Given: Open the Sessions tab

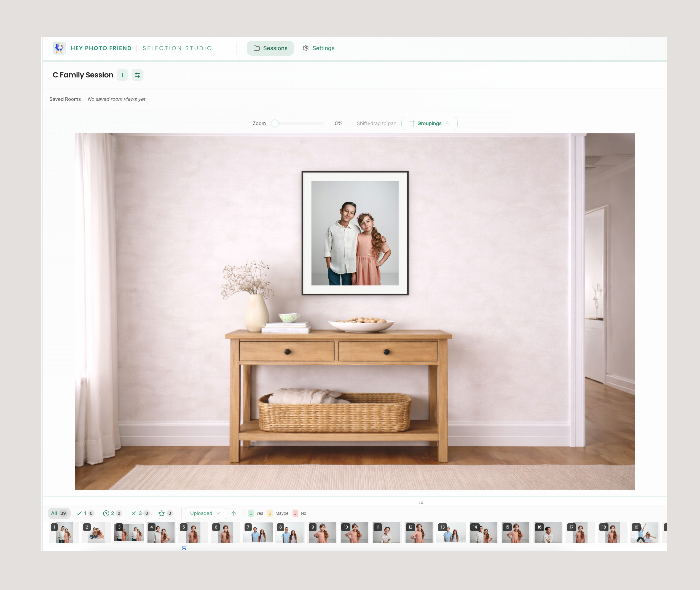Looking at the screenshot, I should [x=270, y=48].
